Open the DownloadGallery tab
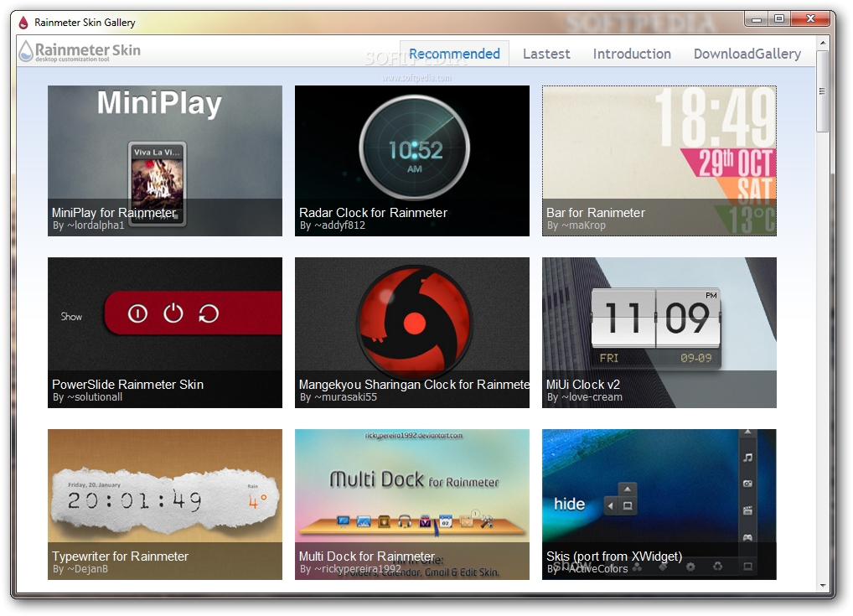The height and width of the screenshot is (616, 853). click(x=747, y=54)
